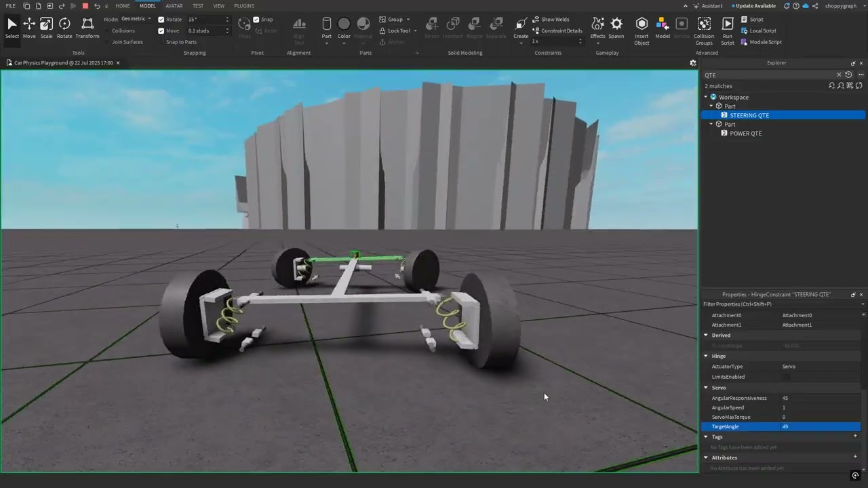Image resolution: width=868 pixels, height=488 pixels.
Task: Edit the TargetAngle value field
Action: pyautogui.click(x=821, y=427)
